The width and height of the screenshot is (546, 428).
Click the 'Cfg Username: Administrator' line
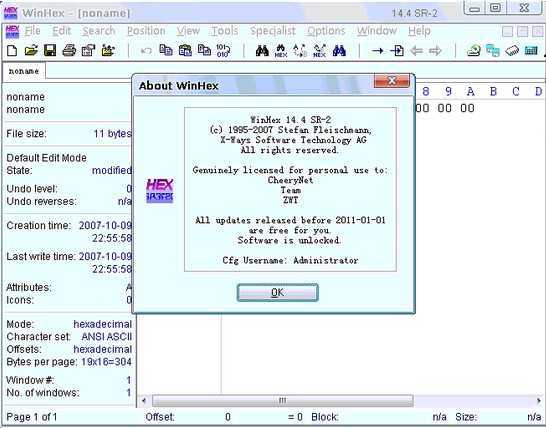[x=290, y=260]
